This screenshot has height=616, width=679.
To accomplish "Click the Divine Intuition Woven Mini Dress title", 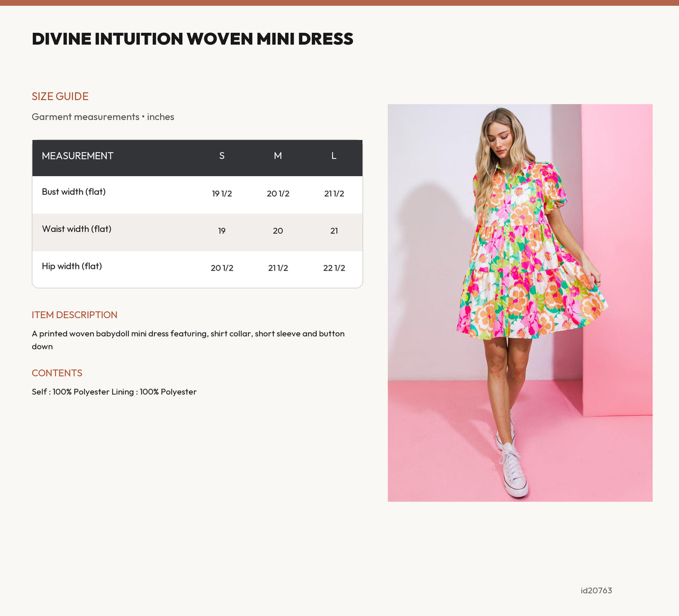I will (x=192, y=39).
